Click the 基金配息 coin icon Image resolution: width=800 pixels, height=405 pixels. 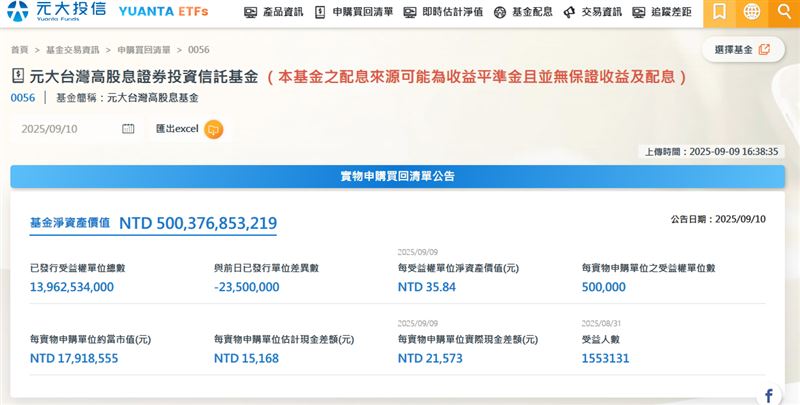coord(500,13)
